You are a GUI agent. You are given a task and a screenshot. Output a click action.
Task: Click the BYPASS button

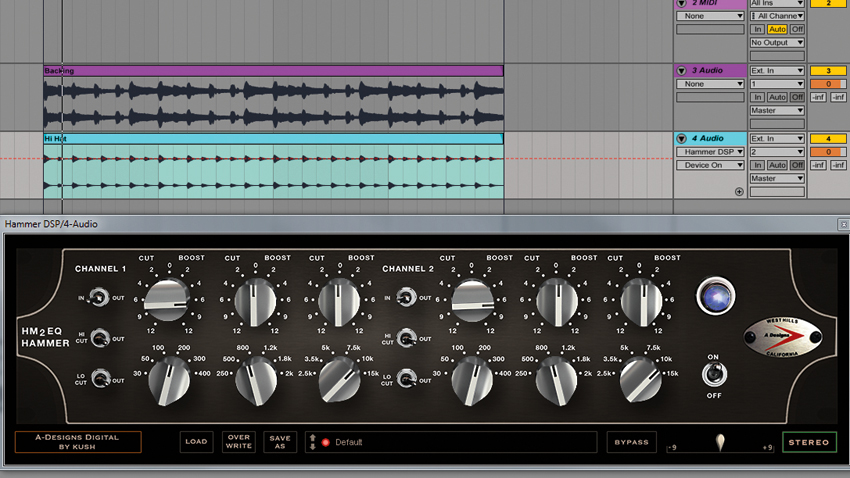click(632, 442)
